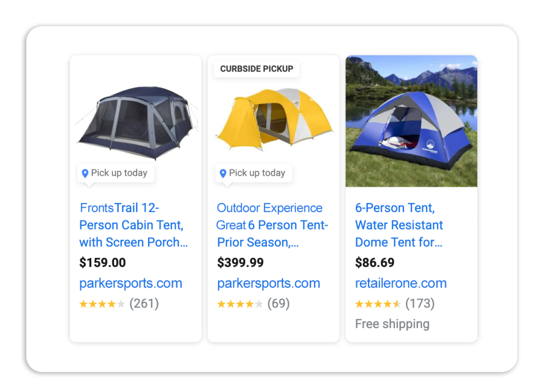Open the FrontsTrail 12-Person Cabin Tent title
The image size is (540, 392).
[133, 225]
